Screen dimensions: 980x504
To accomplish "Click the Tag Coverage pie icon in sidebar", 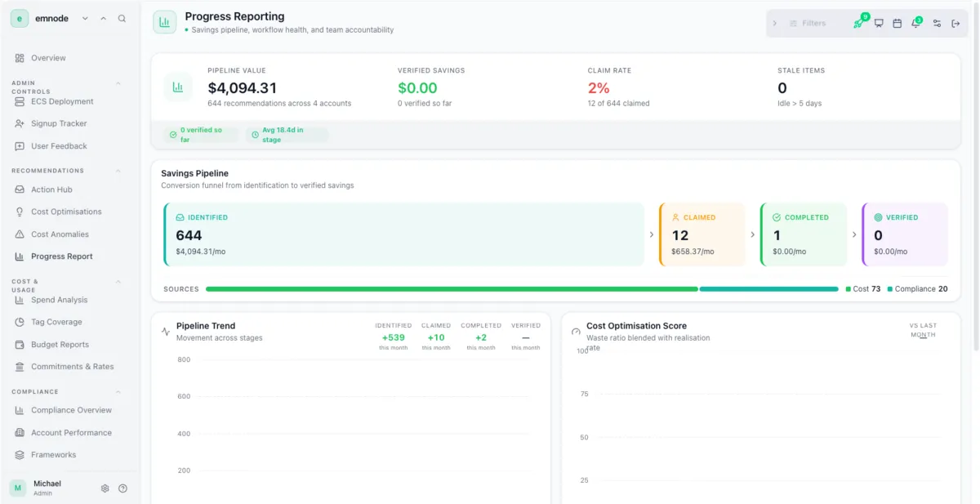I will click(x=20, y=322).
